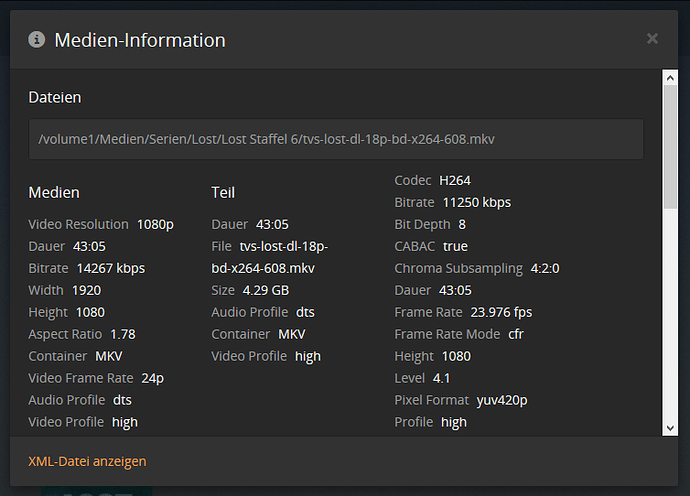This screenshot has height=496, width=690.
Task: Click the Size value 4.29 GB
Action: [265, 290]
